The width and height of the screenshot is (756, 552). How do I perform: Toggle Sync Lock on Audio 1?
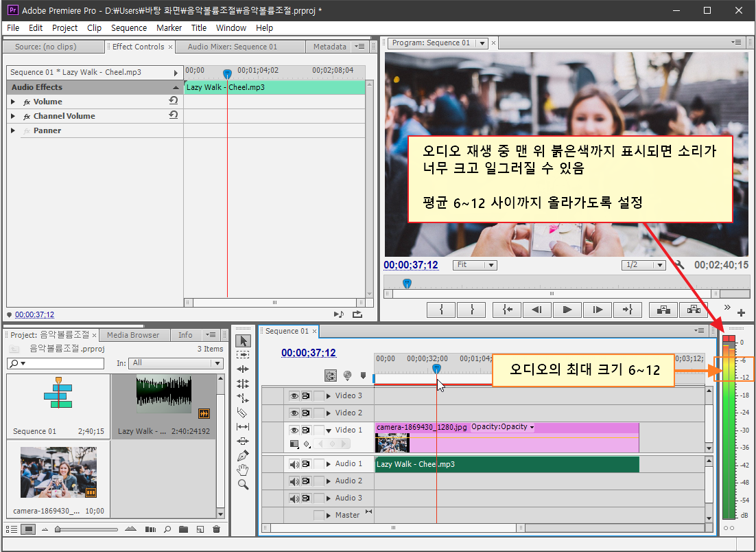(306, 464)
